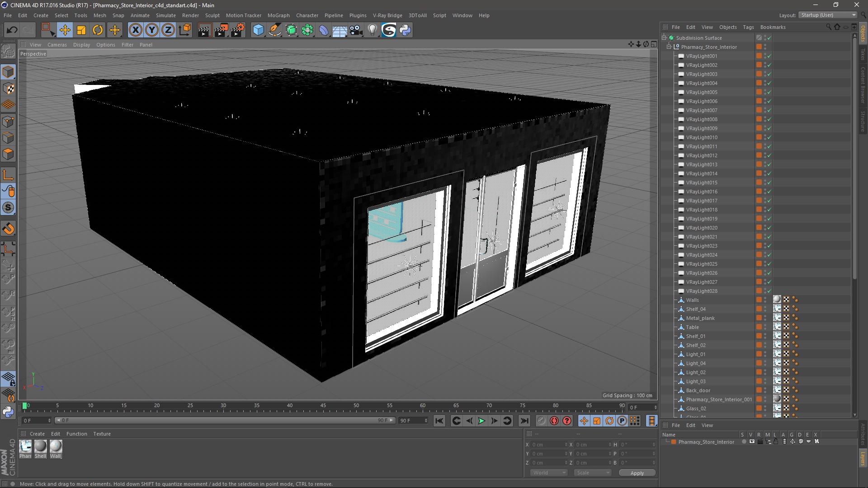The image size is (868, 488).
Task: Select the Rotate tool icon
Action: [x=98, y=30]
